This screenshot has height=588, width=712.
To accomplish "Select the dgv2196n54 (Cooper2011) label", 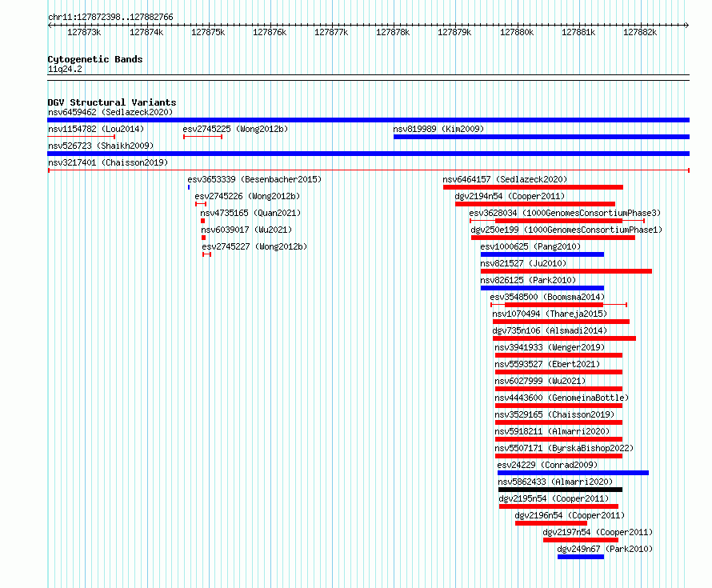I will pos(570,515).
